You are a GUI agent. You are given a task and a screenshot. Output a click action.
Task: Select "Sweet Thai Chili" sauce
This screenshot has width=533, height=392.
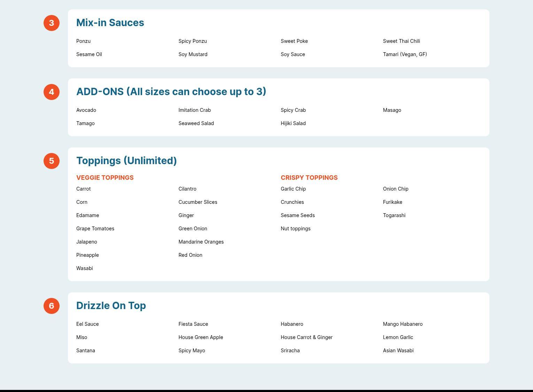pyautogui.click(x=401, y=41)
